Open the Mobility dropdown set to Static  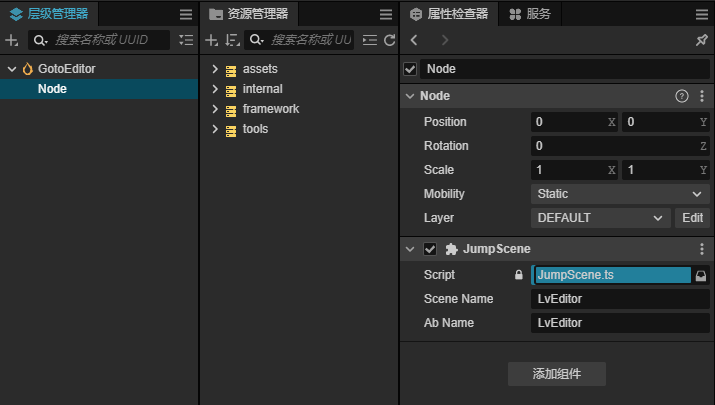[x=620, y=193]
